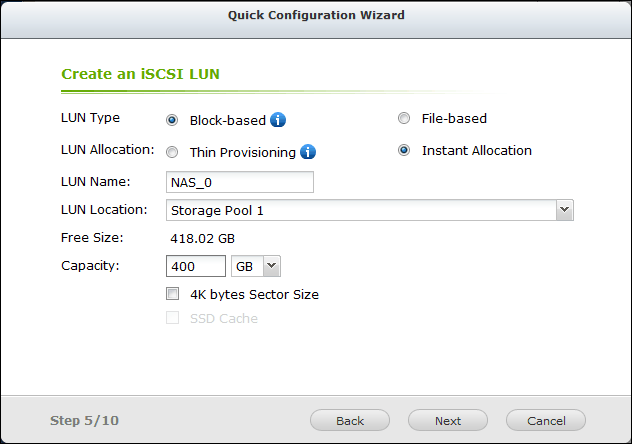Click the Quick Configuration Wizard title bar
The width and height of the screenshot is (632, 444).
pos(316,15)
